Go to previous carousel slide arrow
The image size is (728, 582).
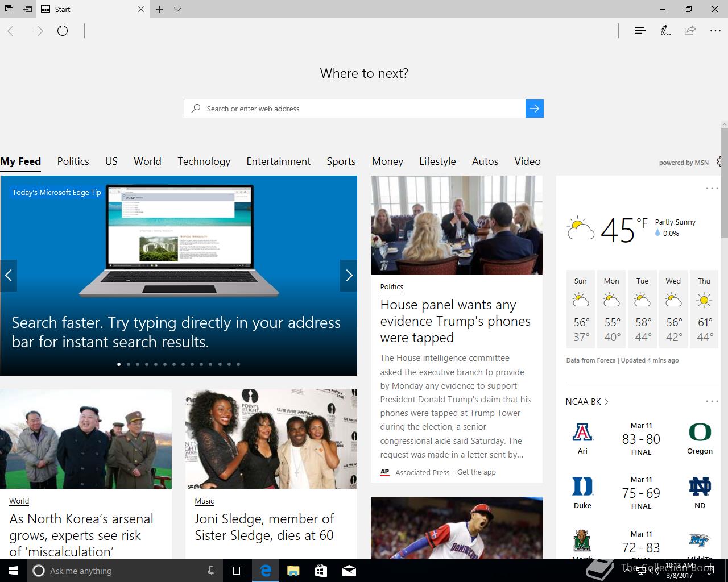coord(9,276)
